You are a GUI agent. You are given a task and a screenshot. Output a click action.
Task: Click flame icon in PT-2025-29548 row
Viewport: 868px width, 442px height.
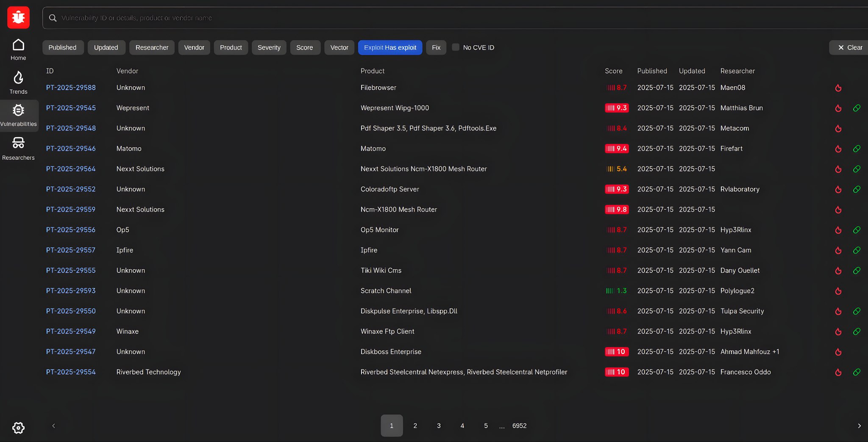[x=838, y=128]
